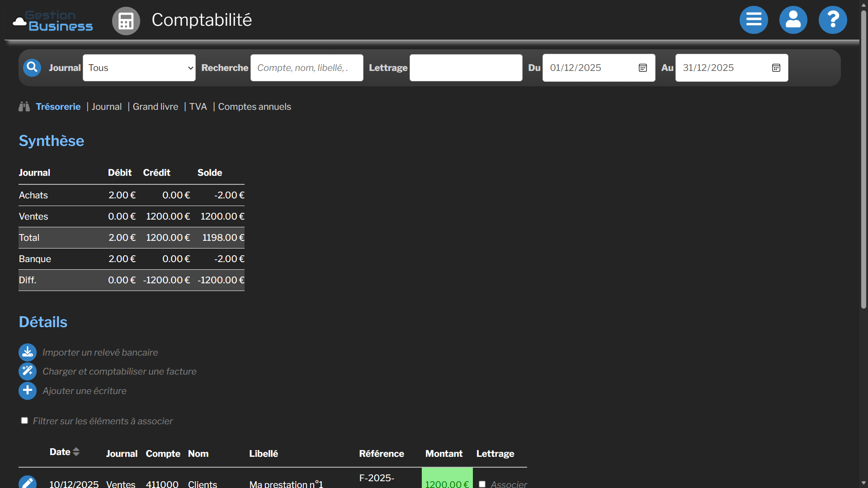This screenshot has width=868, height=488.
Task: Click Charger et comptabiliser une facture
Action: pos(119,371)
